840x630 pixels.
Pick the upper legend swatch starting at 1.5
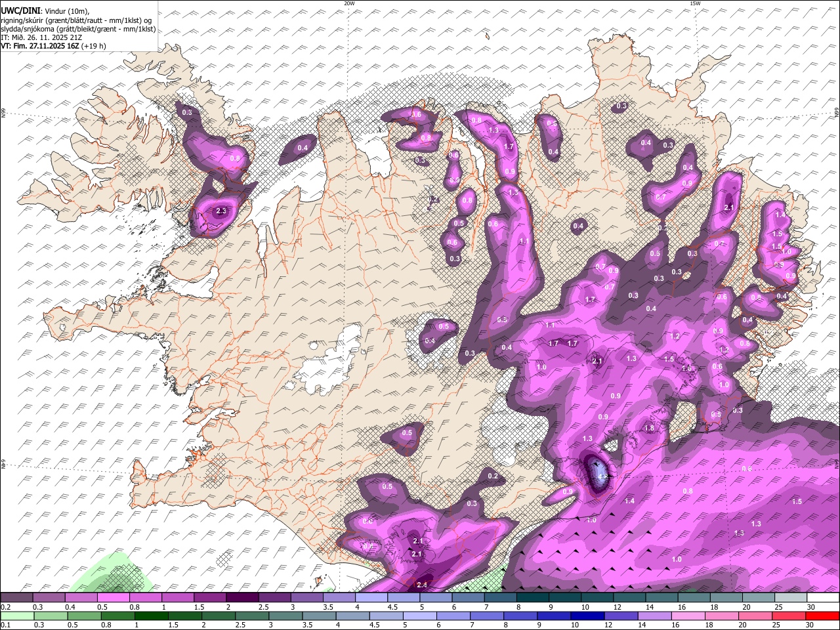pyautogui.click(x=209, y=597)
